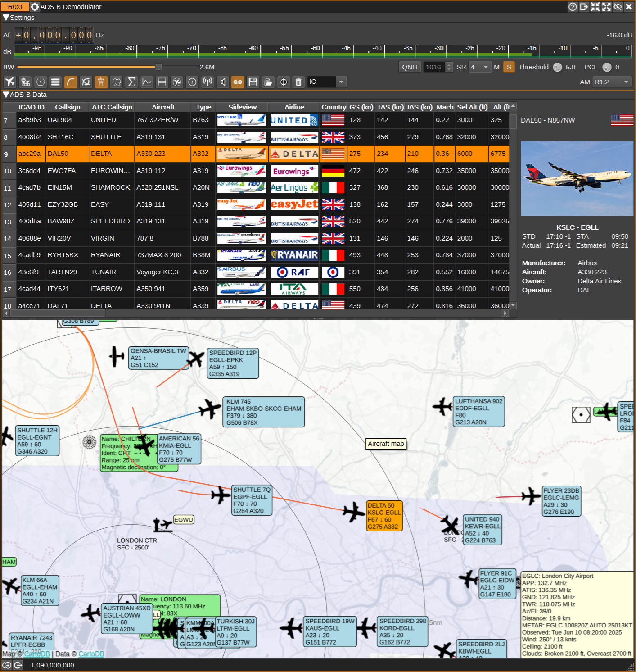Sort by the ATC Callsign column header
Image resolution: width=636 pixels, height=672 pixels.
coord(112,107)
